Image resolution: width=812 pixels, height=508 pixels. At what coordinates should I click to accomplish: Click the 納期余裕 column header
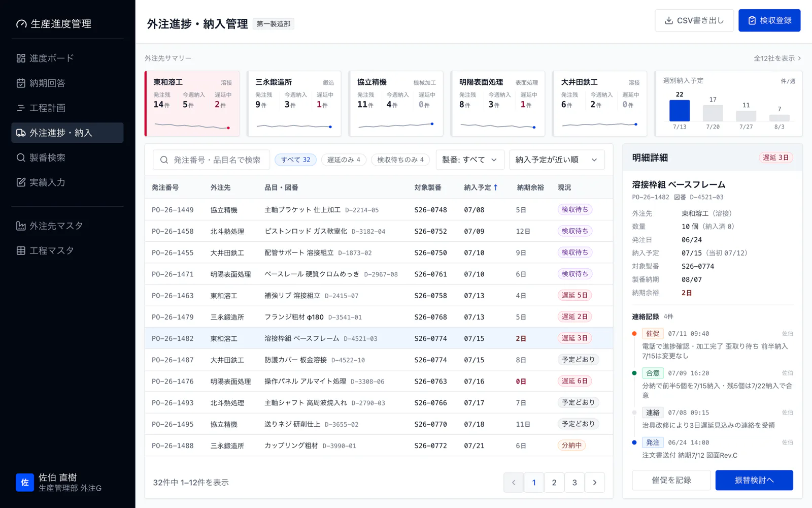click(530, 187)
